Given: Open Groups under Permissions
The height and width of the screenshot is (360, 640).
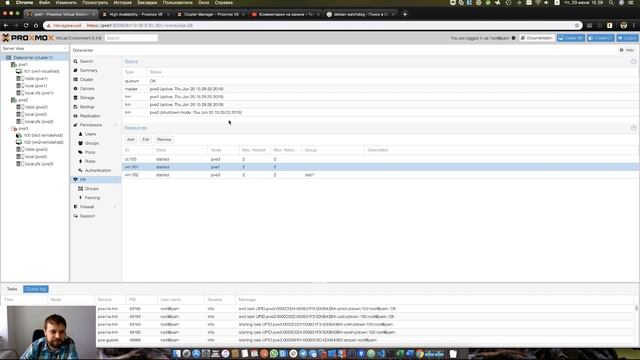Looking at the screenshot, I should pyautogui.click(x=91, y=143).
